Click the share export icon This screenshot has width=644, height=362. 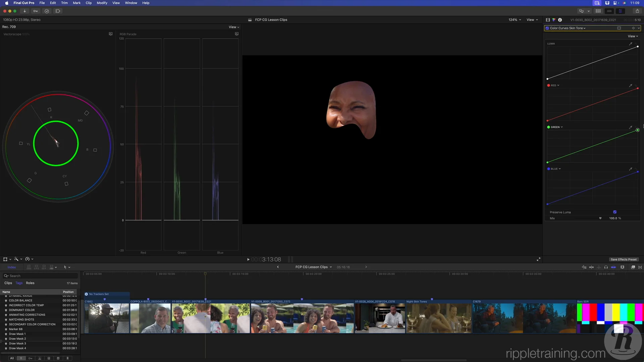tap(637, 11)
